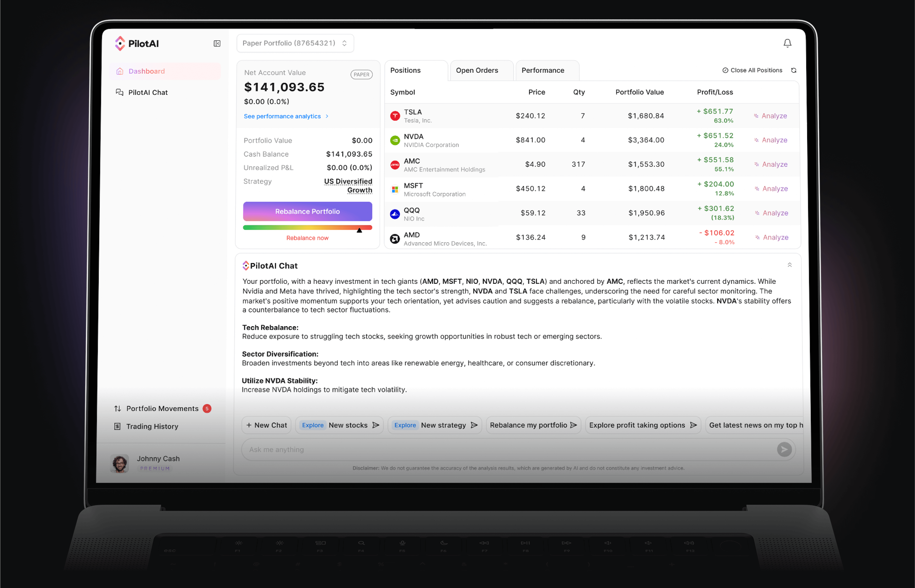Click the QQQ row logo icon
Viewport: 915px width, 588px height.
[395, 214]
